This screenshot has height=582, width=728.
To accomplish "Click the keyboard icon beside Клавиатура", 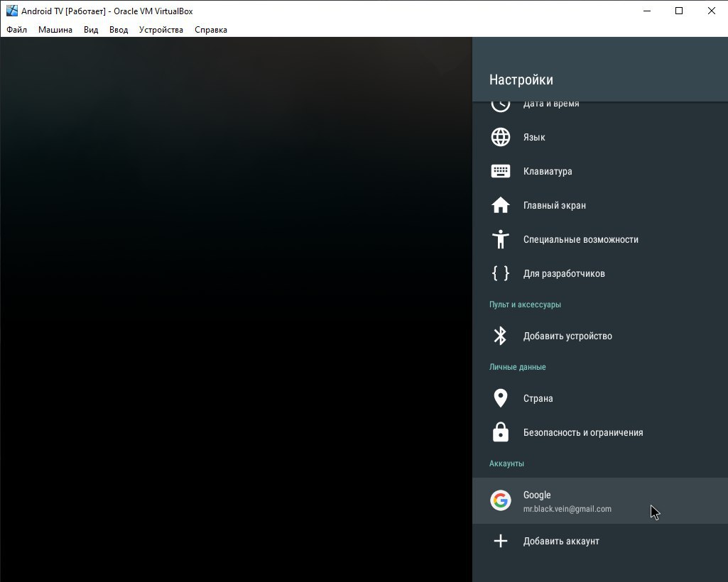I will [501, 171].
